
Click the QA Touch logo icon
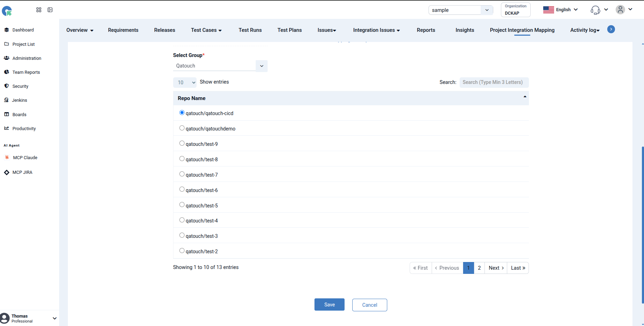click(x=7, y=11)
